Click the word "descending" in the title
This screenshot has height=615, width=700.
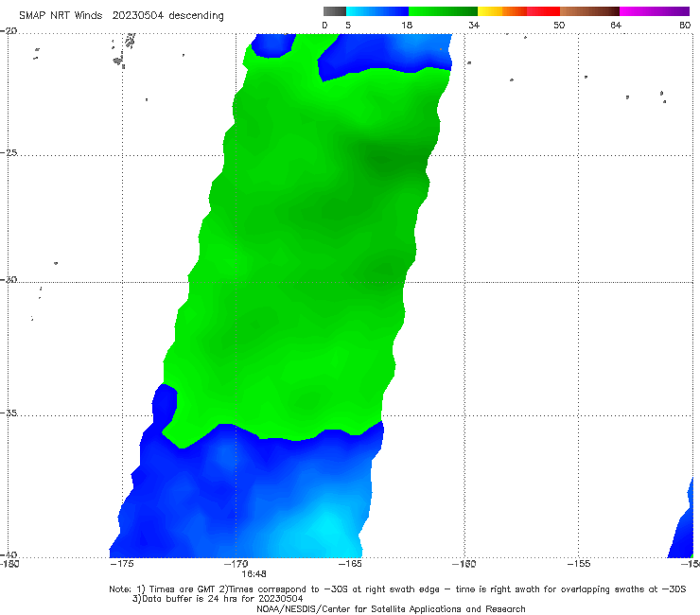click(x=197, y=16)
